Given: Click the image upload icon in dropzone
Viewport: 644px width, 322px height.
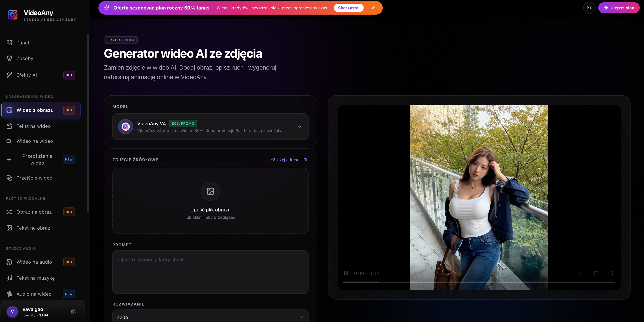Looking at the screenshot, I should coord(210,191).
